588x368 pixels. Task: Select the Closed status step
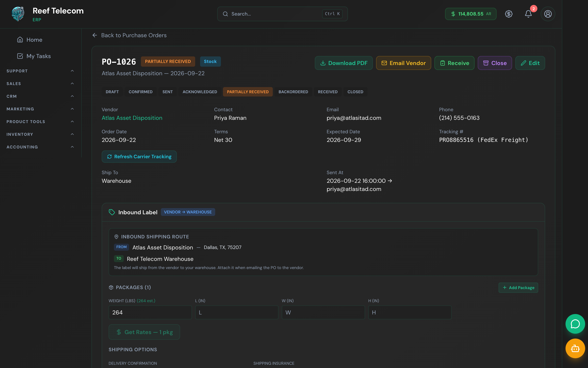355,92
